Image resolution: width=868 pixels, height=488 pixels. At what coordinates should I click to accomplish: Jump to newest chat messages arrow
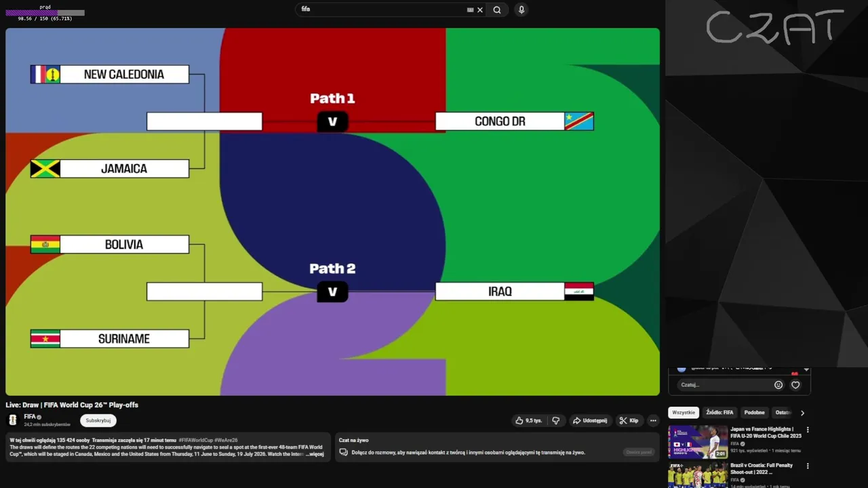806,369
